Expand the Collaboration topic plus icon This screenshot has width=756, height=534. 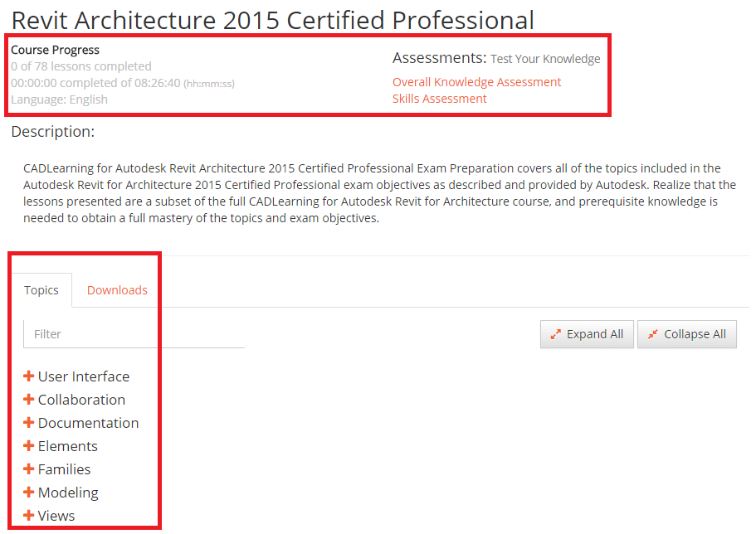pos(28,399)
